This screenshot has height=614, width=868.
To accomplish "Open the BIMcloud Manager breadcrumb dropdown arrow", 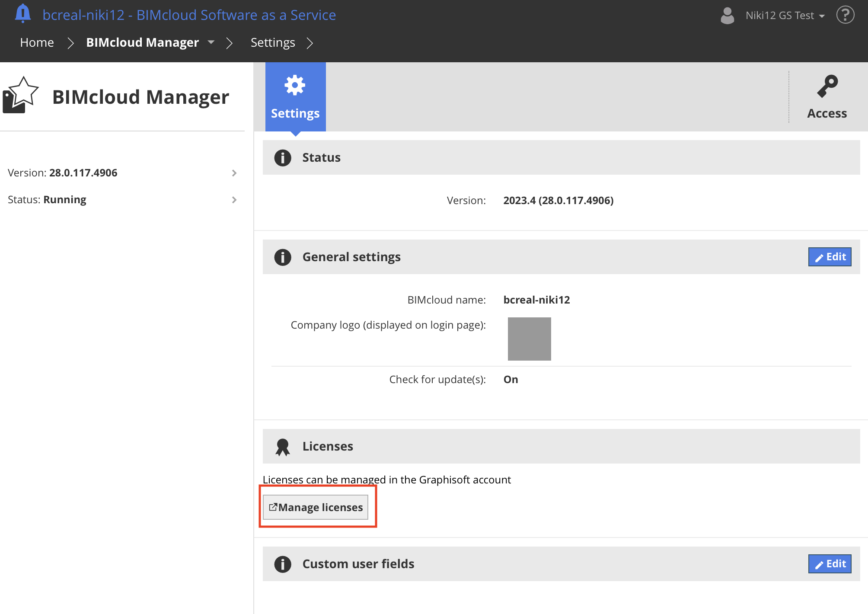I will point(211,42).
